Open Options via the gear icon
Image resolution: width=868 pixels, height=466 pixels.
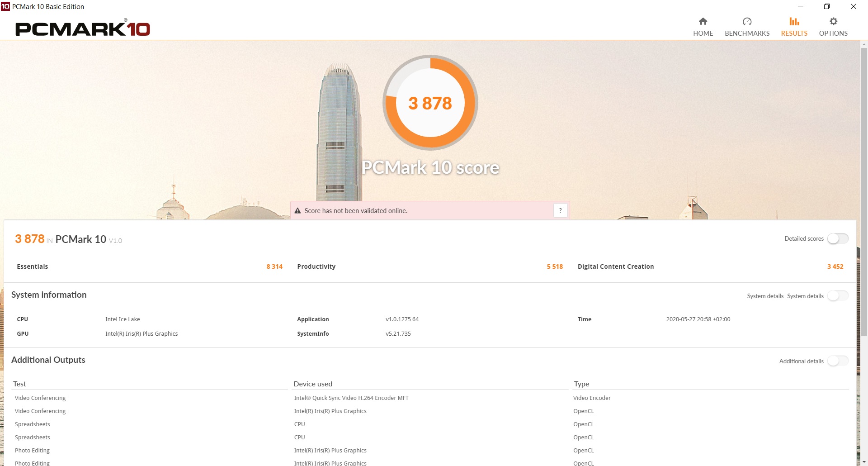[833, 21]
